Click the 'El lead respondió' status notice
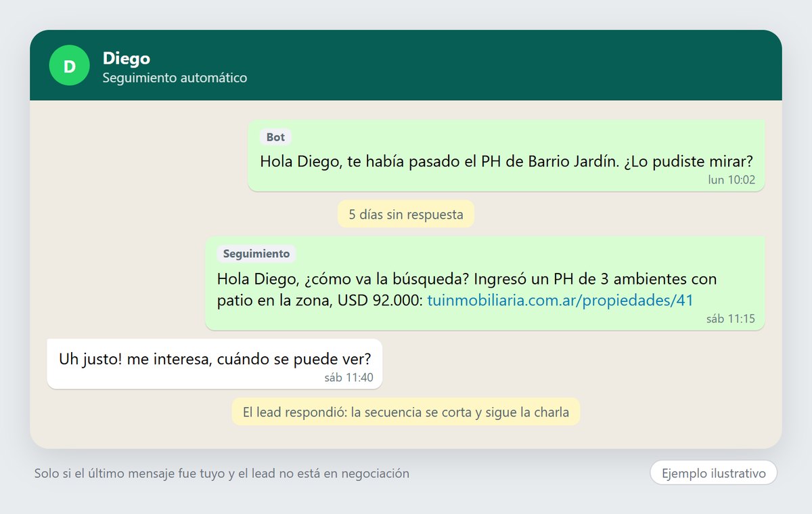Screen dimensions: 812x514 (x=406, y=412)
